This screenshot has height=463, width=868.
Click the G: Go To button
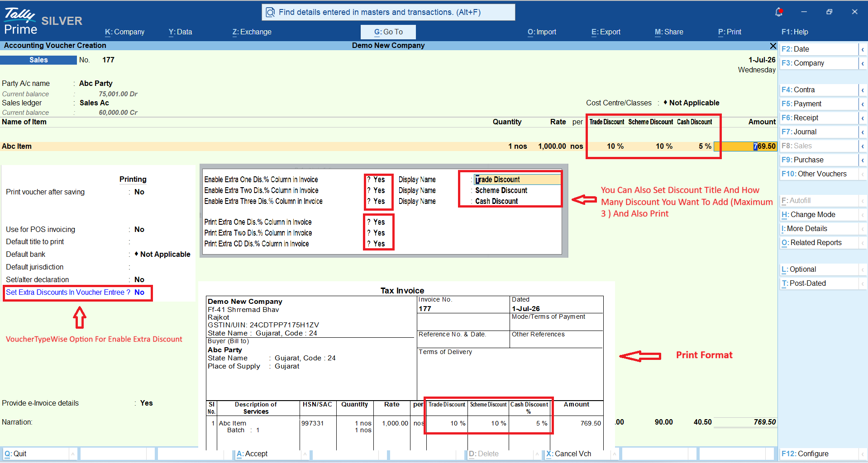(x=388, y=32)
